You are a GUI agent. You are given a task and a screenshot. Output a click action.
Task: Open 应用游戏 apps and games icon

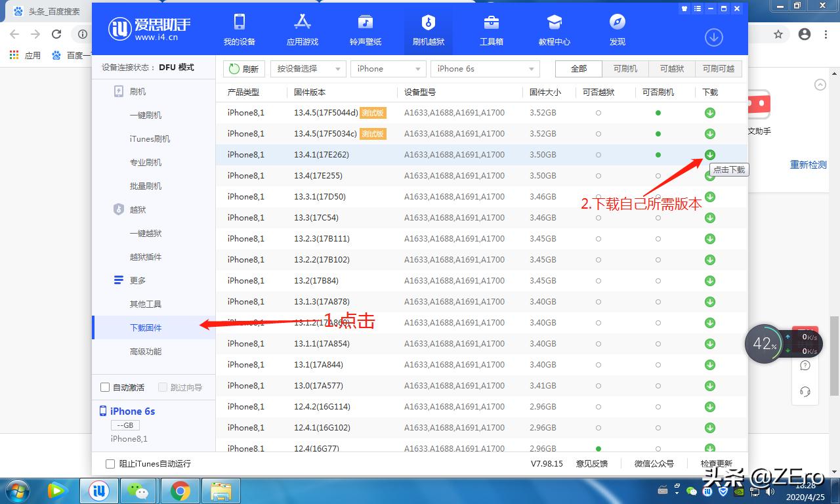click(302, 30)
